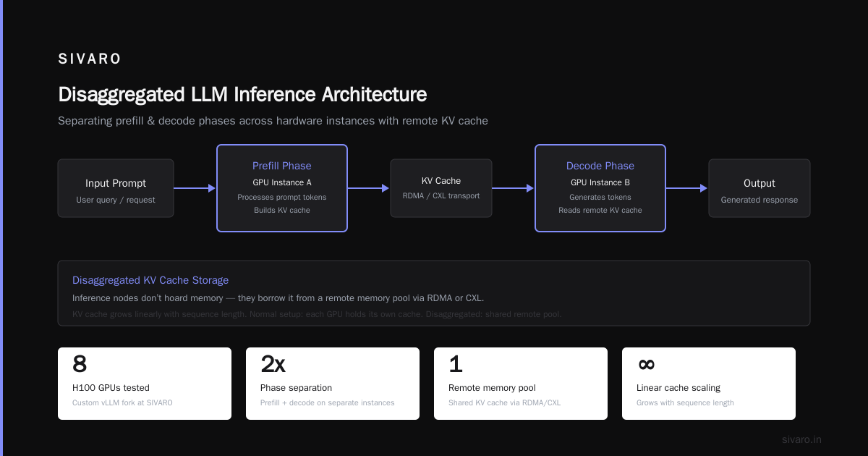Click the number 8 on GPUs card
Viewport: 868px width, 456px height.
pyautogui.click(x=80, y=364)
